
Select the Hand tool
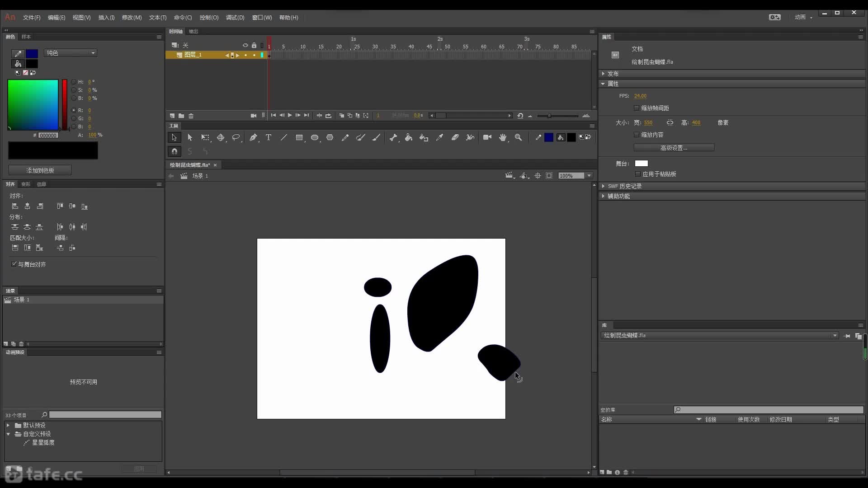503,137
